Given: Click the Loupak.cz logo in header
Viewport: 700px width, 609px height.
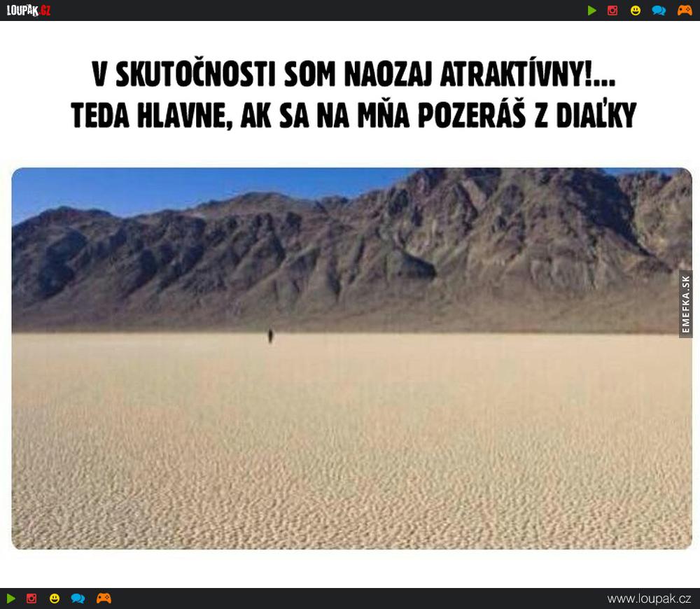Looking at the screenshot, I should pos(29,10).
